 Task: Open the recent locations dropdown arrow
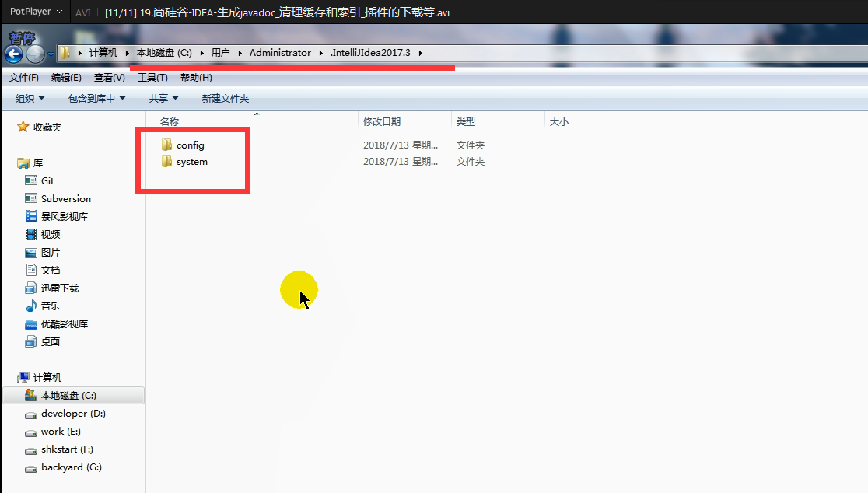[x=51, y=54]
